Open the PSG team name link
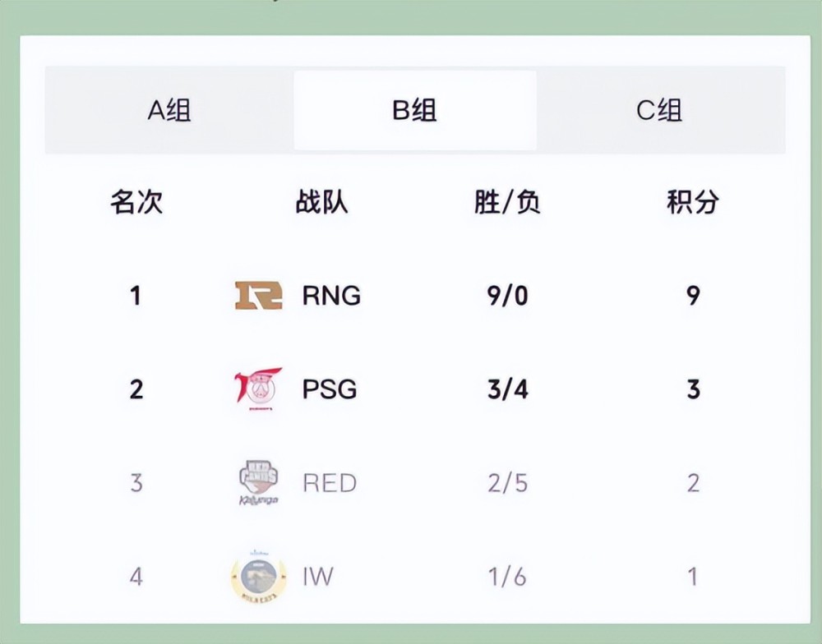822x644 pixels. [x=330, y=389]
